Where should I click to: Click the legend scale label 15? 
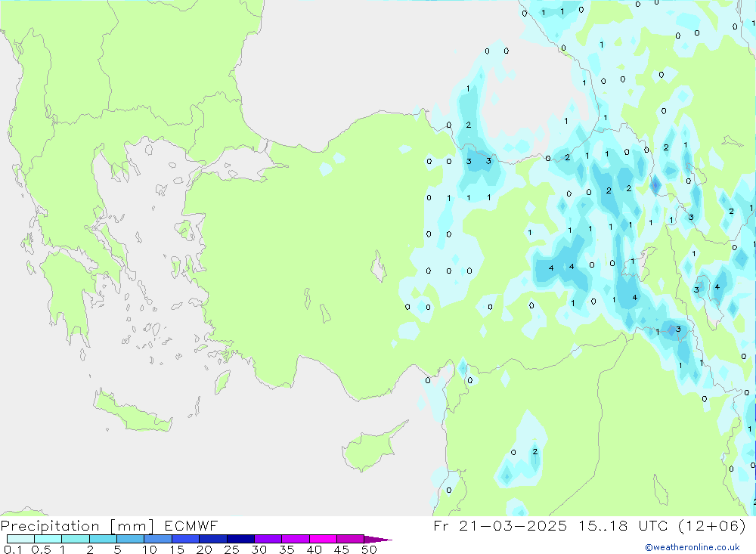tap(177, 549)
